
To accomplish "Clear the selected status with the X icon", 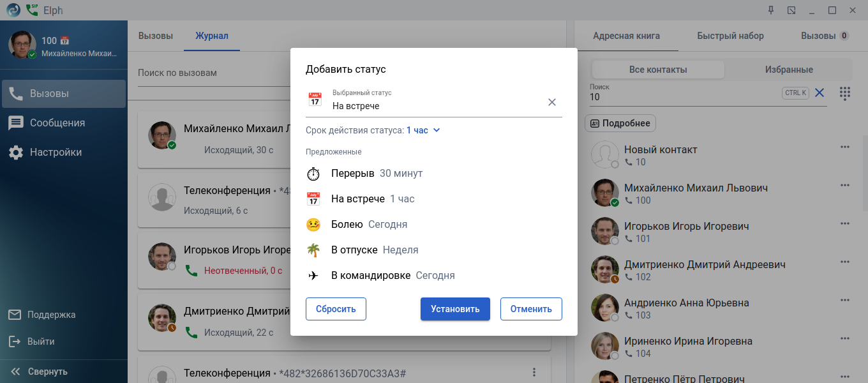I will point(552,102).
